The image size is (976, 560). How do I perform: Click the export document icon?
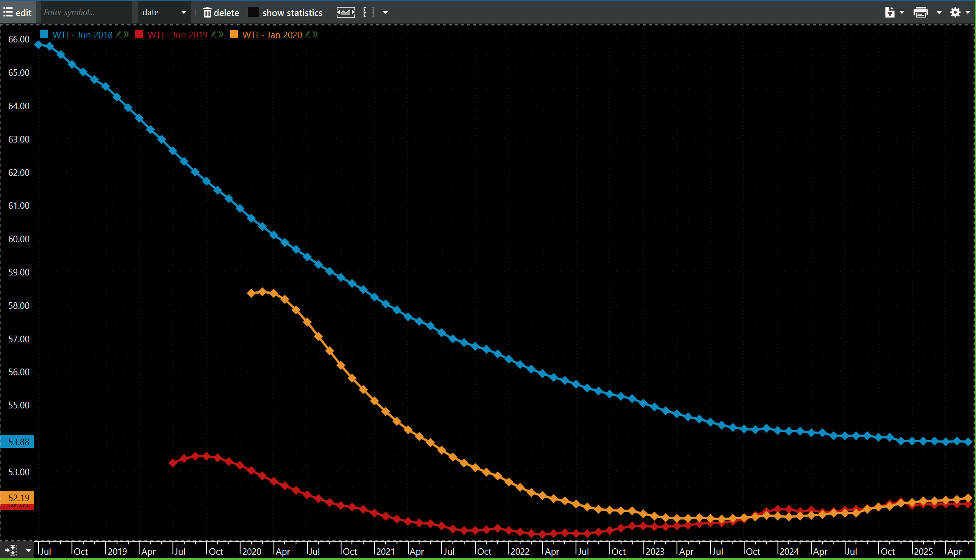tap(889, 13)
